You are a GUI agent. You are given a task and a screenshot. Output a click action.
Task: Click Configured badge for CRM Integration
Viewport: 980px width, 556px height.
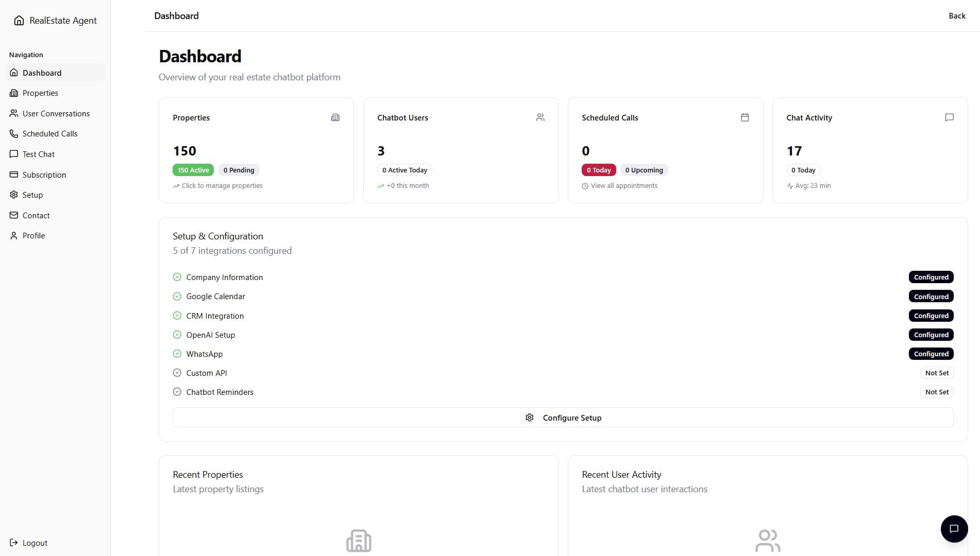coord(931,316)
